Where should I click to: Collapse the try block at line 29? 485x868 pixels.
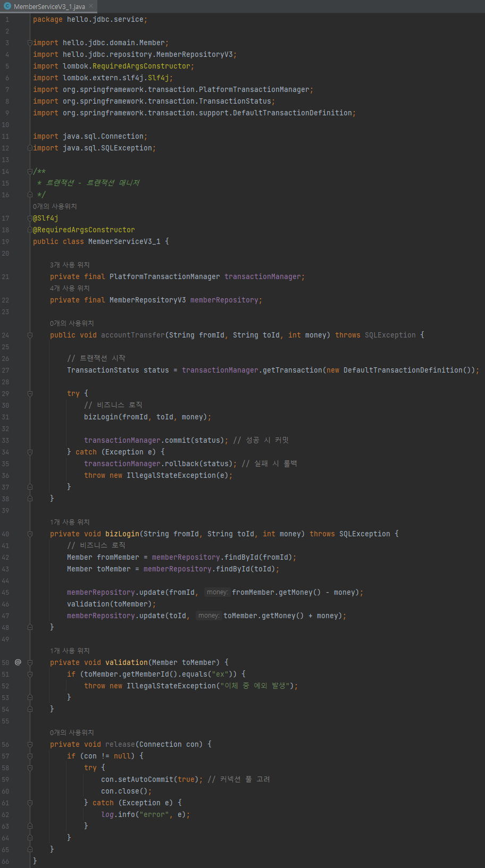tap(30, 394)
